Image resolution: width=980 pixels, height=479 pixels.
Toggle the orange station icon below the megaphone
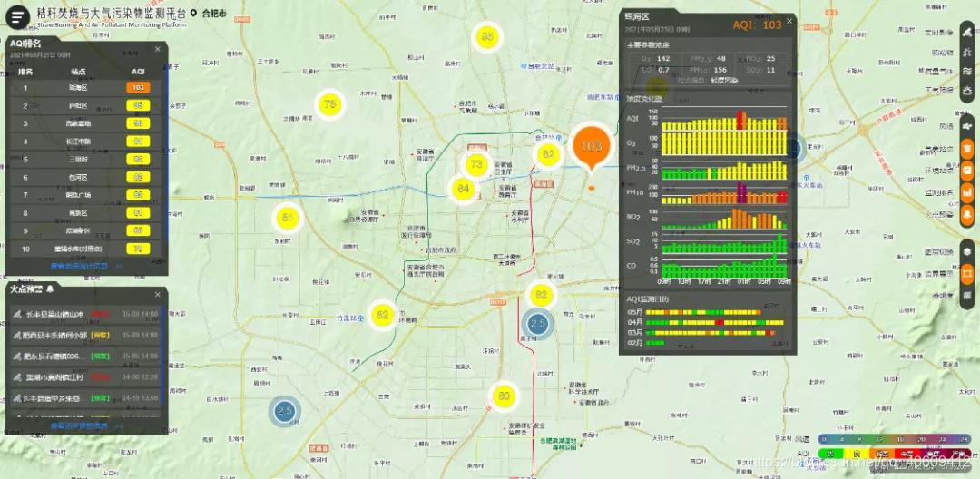(967, 148)
